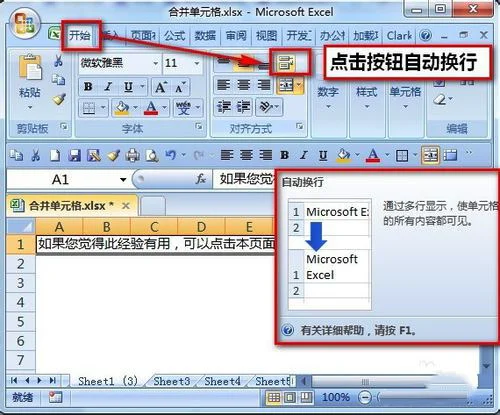
Task: Click the Undo arrow in quick toolbar
Action: 171,155
